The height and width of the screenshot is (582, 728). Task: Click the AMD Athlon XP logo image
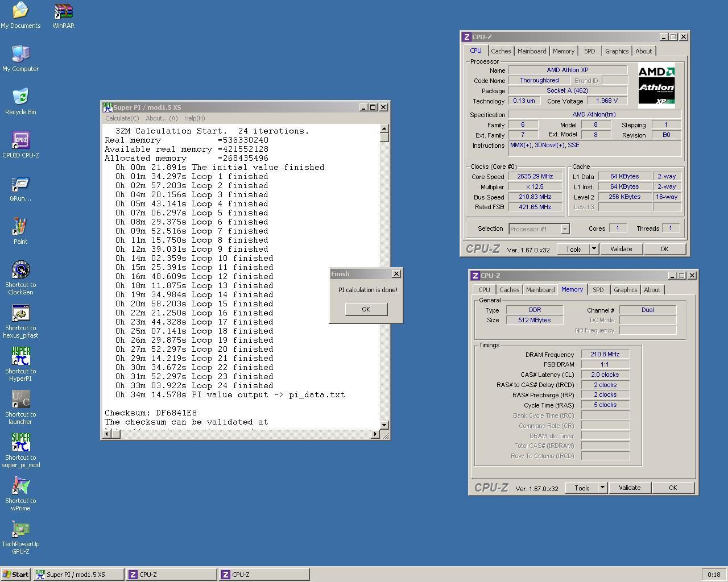(656, 86)
